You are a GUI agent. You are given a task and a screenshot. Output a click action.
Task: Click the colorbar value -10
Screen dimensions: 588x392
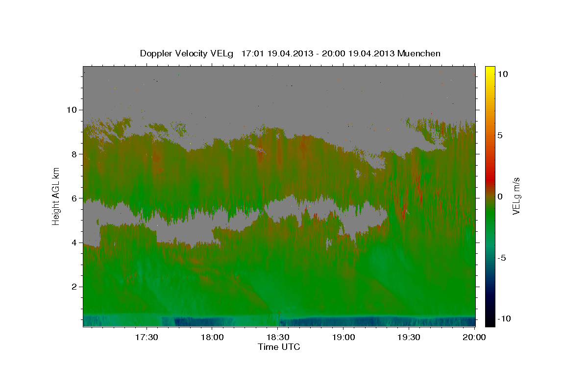click(x=504, y=318)
